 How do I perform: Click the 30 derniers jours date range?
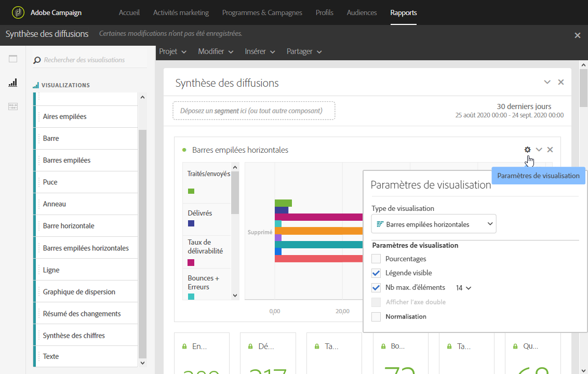524,106
